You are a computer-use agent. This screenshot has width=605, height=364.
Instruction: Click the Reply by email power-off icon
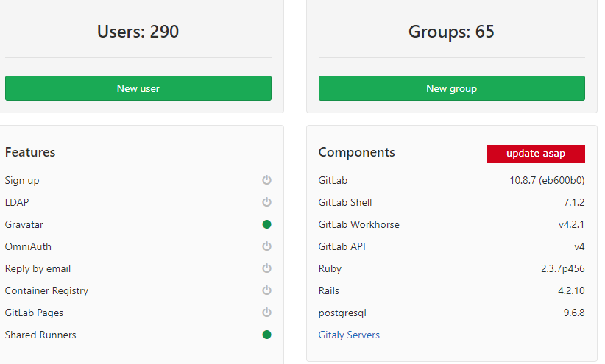point(266,268)
